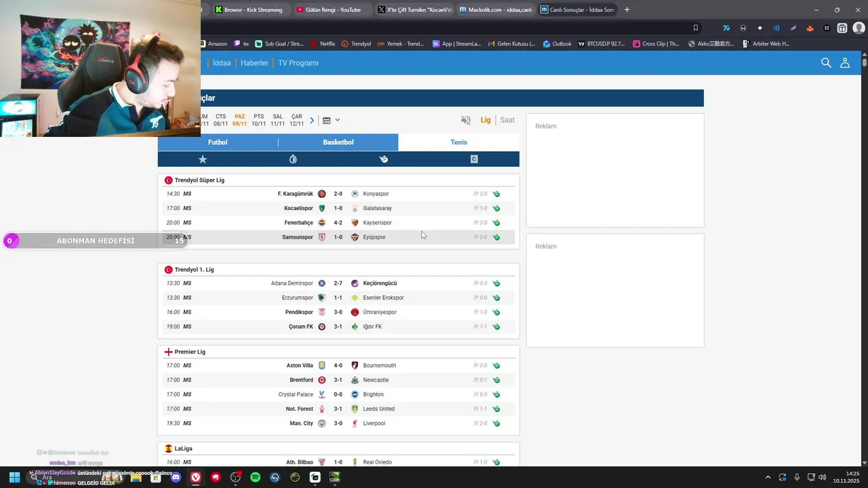
Task: Open the Cross Clip bookmark
Action: tap(656, 44)
